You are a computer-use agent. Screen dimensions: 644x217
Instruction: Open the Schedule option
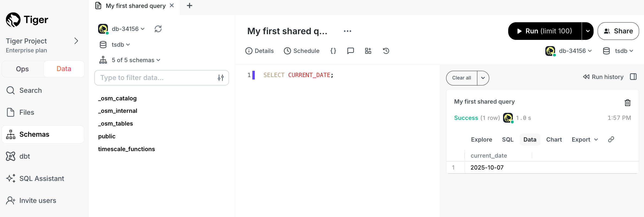tap(302, 51)
